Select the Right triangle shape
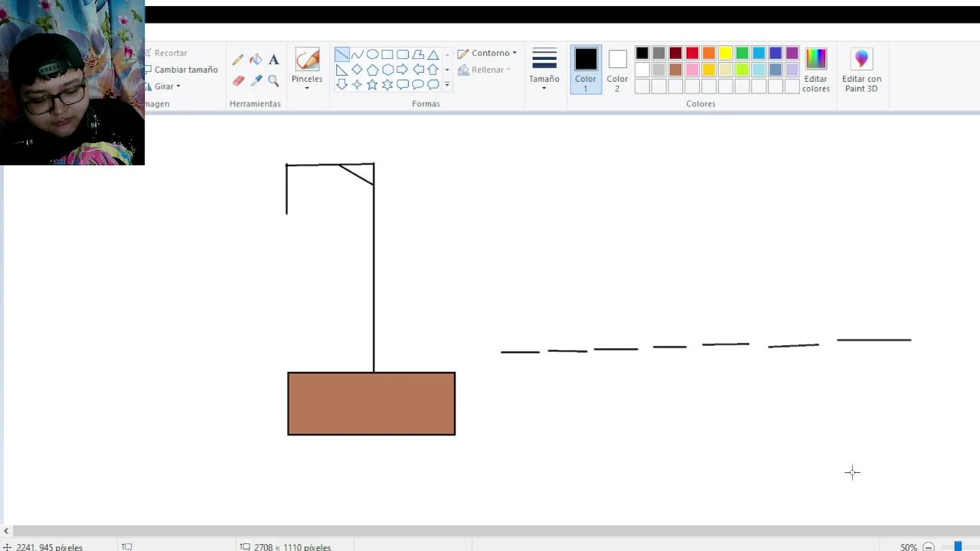This screenshot has width=980, height=551. [x=341, y=70]
